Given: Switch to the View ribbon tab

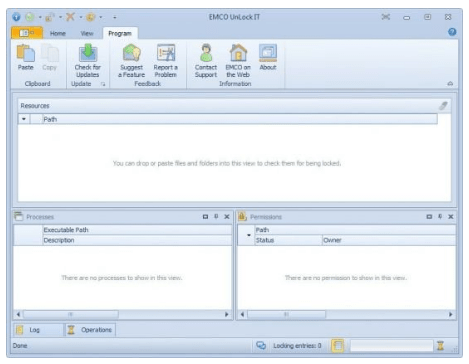Looking at the screenshot, I should point(87,33).
